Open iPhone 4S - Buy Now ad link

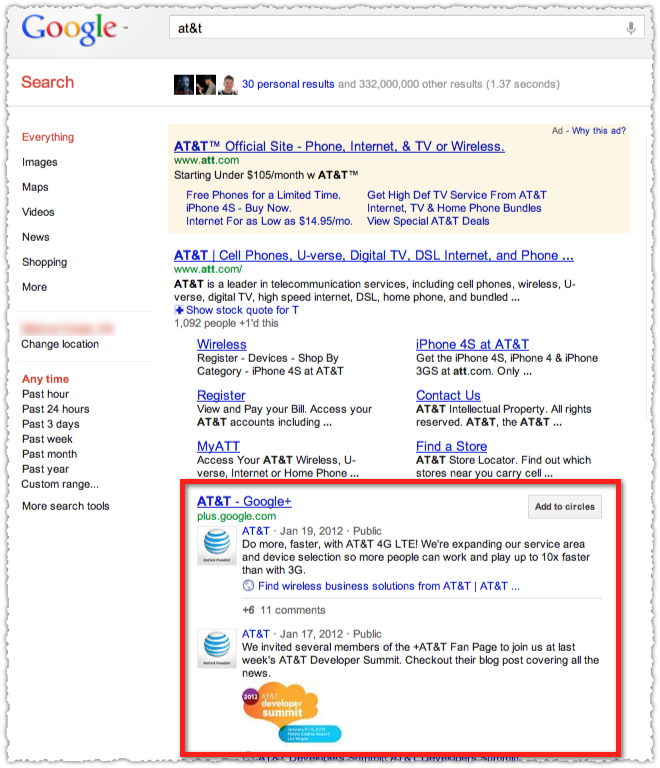coord(239,208)
